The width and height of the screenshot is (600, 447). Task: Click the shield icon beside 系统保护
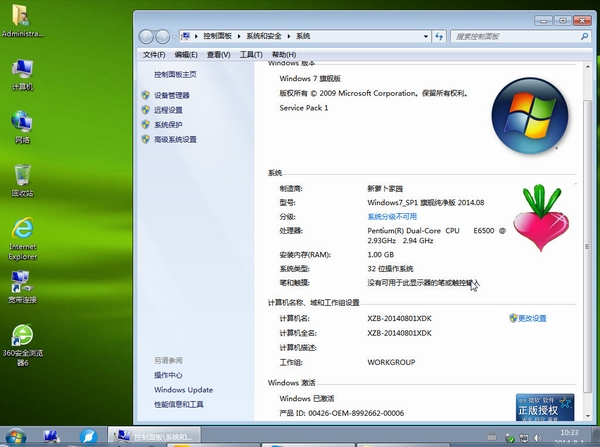[145, 124]
